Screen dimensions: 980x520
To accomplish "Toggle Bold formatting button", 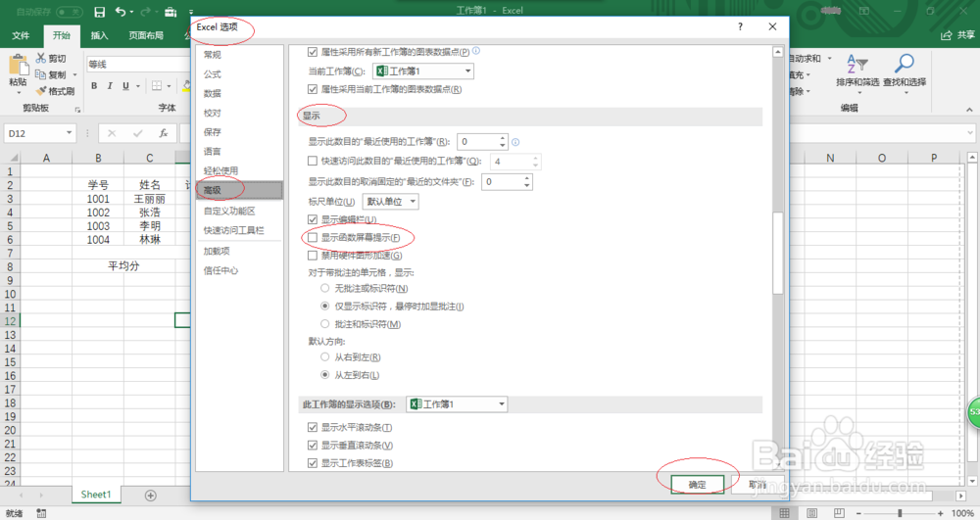I will (x=94, y=85).
